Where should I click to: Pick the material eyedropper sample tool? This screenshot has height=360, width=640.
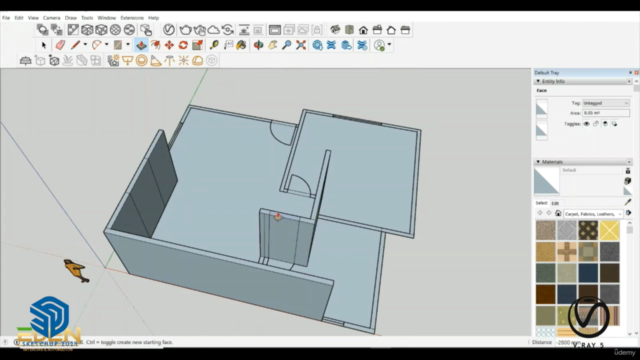[628, 202]
